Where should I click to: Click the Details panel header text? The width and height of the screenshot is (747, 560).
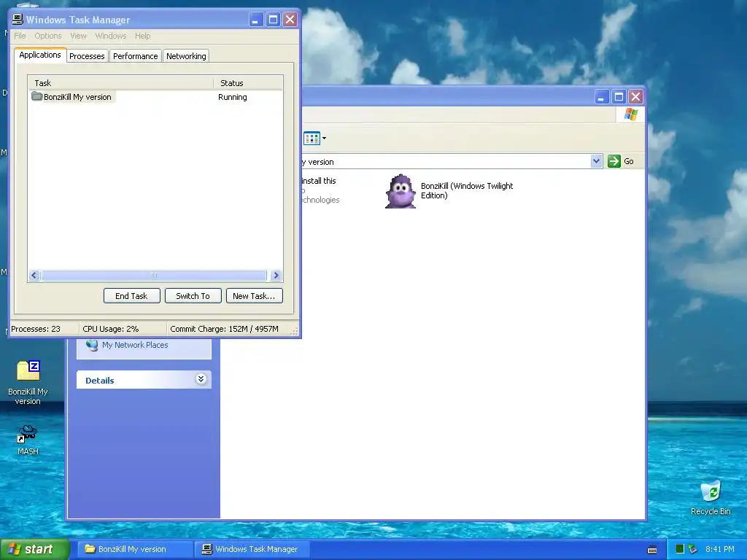click(x=99, y=381)
